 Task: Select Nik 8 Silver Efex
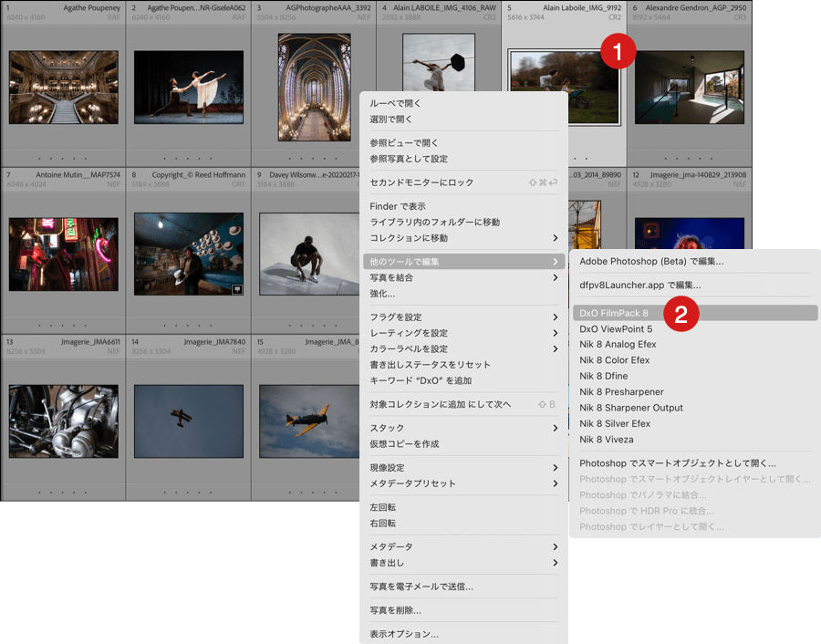615,424
